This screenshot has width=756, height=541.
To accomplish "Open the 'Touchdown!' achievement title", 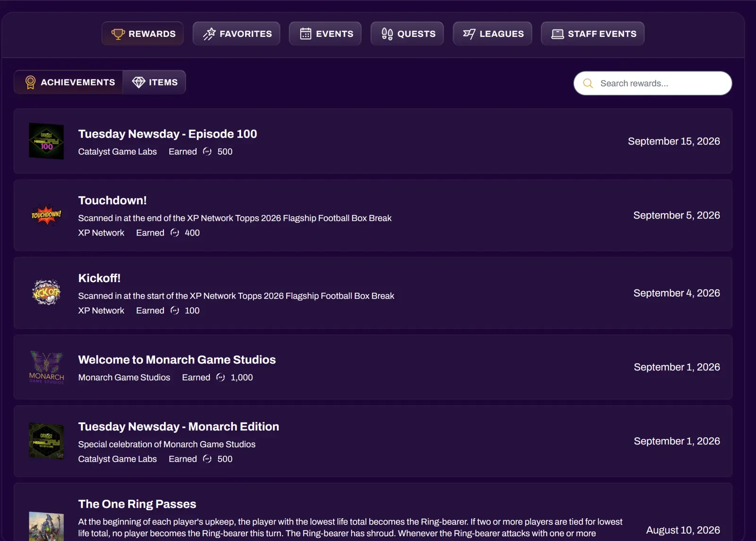I will point(112,200).
